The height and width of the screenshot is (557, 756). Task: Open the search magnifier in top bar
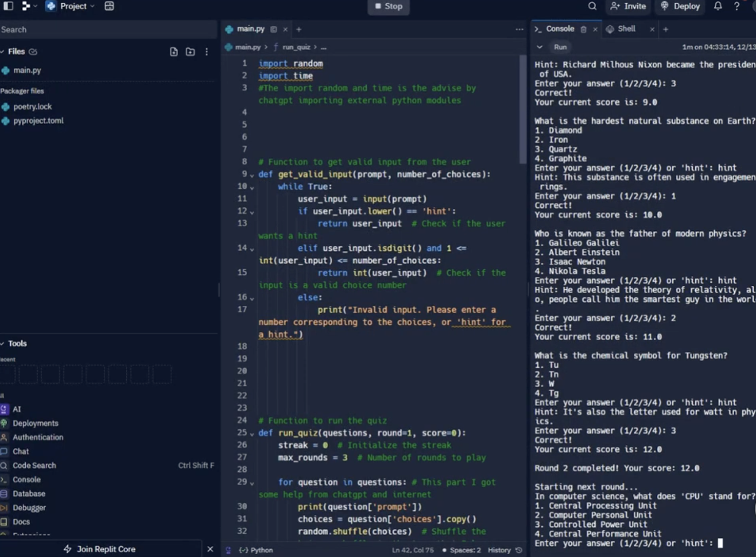[x=592, y=6]
